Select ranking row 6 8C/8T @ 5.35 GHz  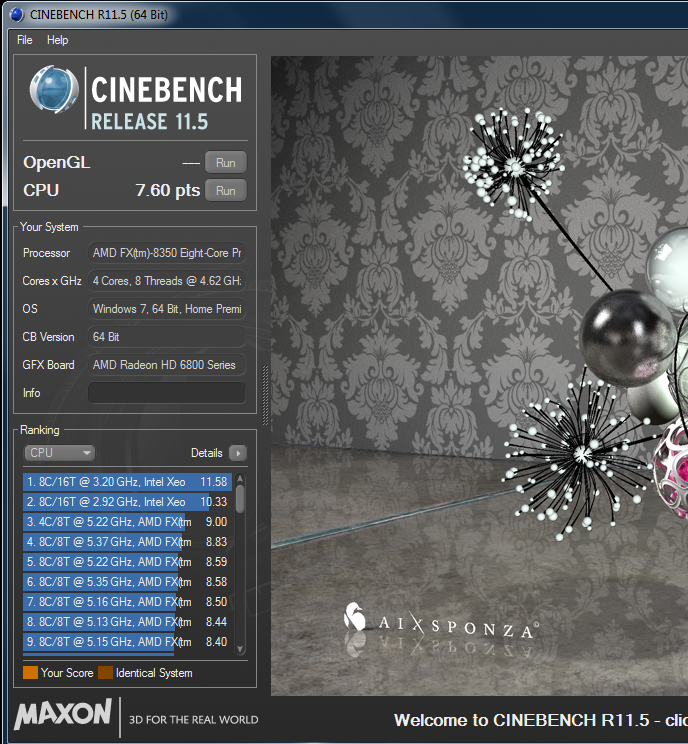tap(127, 582)
